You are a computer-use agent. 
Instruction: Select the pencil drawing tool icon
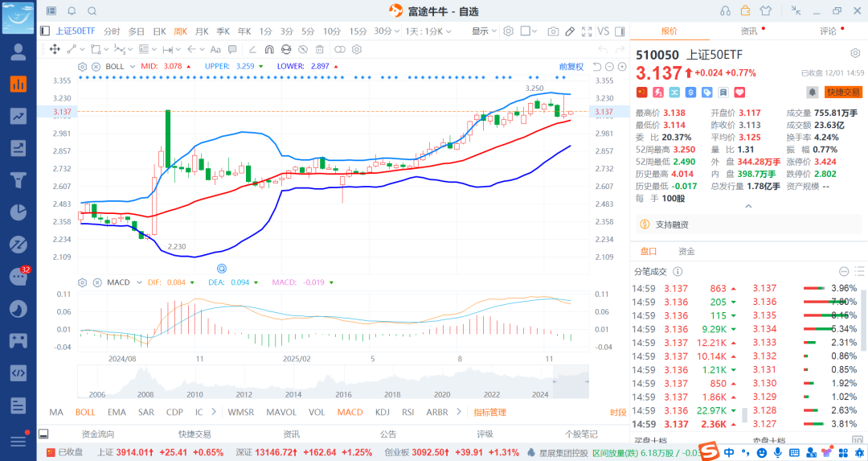[570, 31]
